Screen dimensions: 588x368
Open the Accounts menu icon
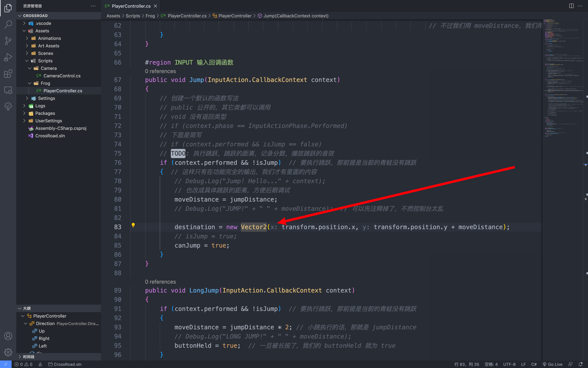point(8,336)
